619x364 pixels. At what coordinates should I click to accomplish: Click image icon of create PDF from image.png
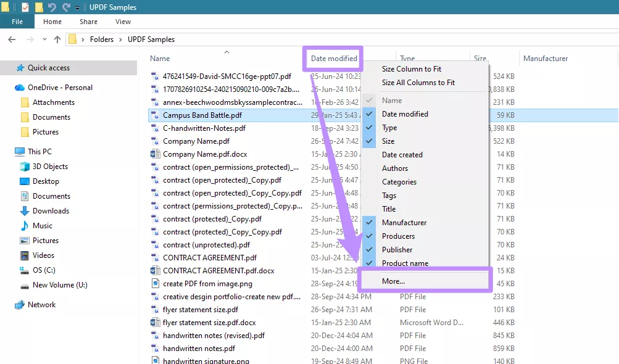point(155,283)
